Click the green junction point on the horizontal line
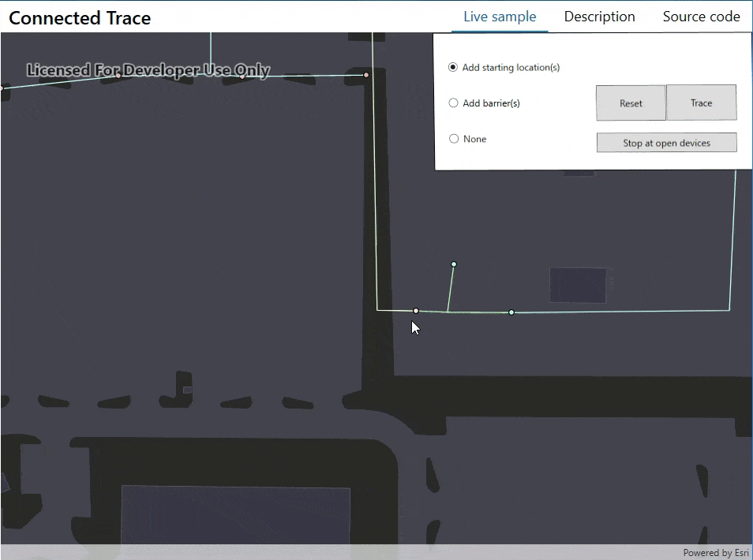The width and height of the screenshot is (753, 560). click(511, 312)
